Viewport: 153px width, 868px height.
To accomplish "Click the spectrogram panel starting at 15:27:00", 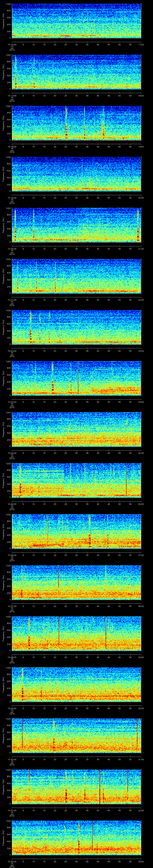I will click(x=76, y=582).
